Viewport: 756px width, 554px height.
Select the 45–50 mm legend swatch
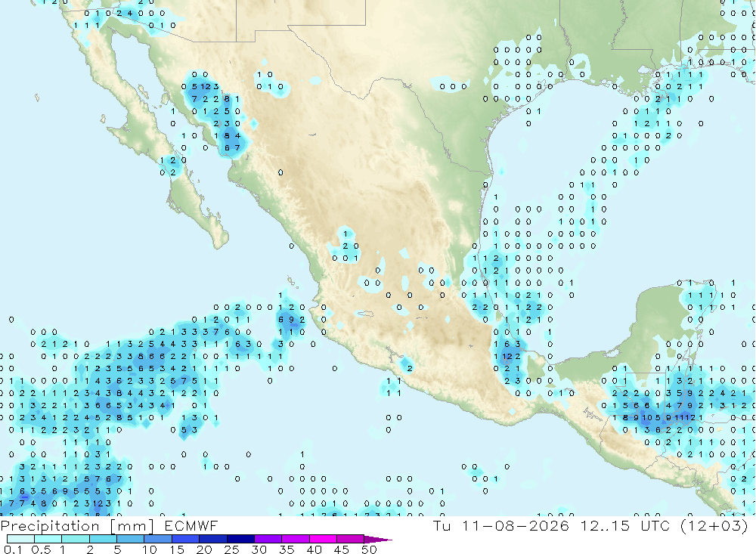(351, 539)
